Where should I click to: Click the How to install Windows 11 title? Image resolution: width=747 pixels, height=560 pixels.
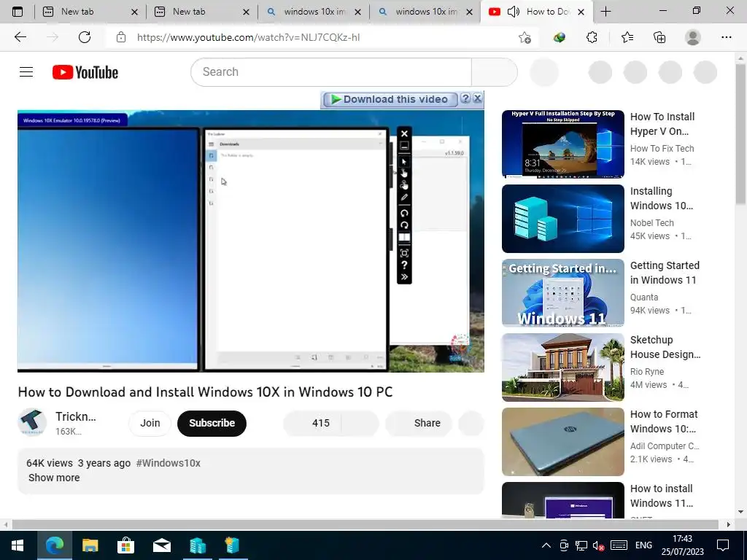(661, 496)
